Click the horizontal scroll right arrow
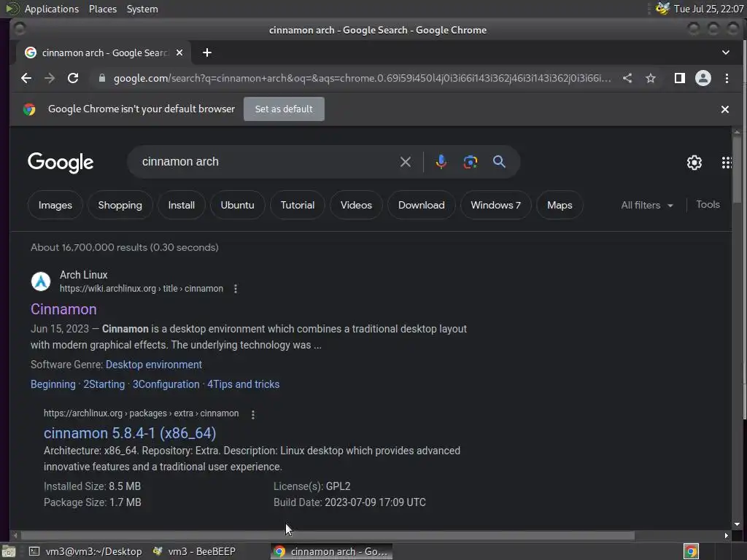 726,535
